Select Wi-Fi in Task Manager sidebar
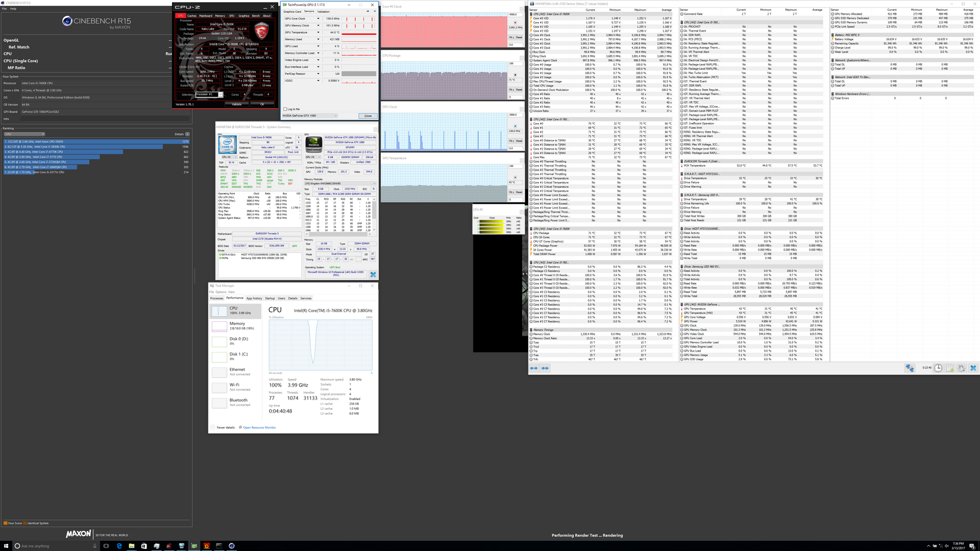This screenshot has width=980, height=551. coord(236,387)
